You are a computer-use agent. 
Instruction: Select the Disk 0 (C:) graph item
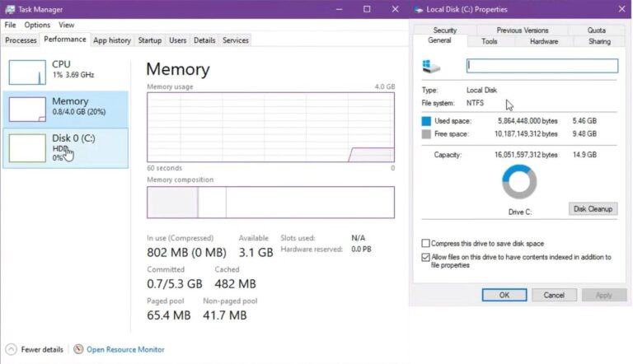tap(66, 147)
